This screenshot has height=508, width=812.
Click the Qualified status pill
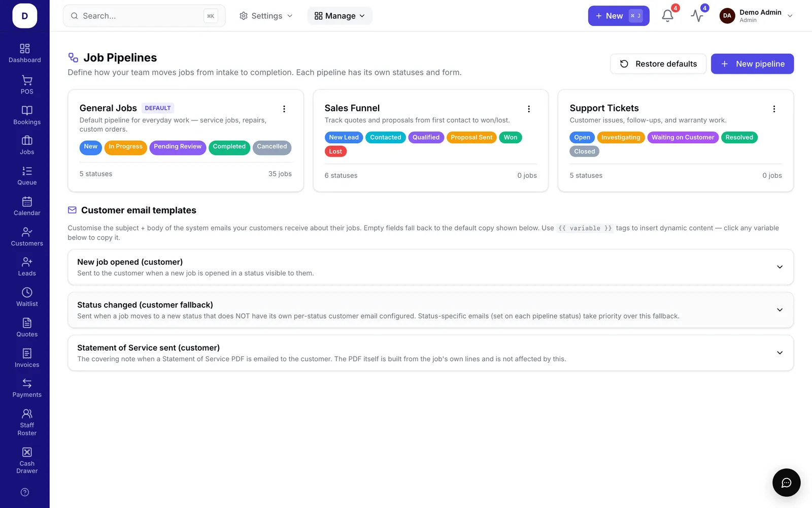click(426, 138)
